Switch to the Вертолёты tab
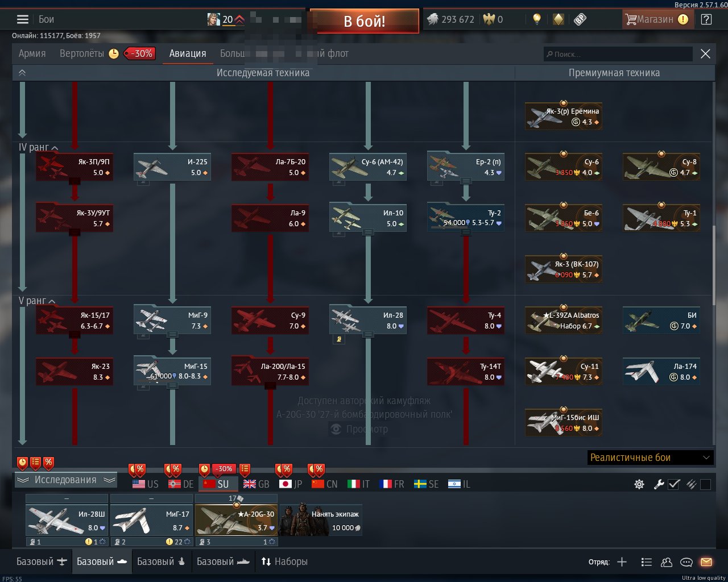This screenshot has height=582, width=728. 82,53
